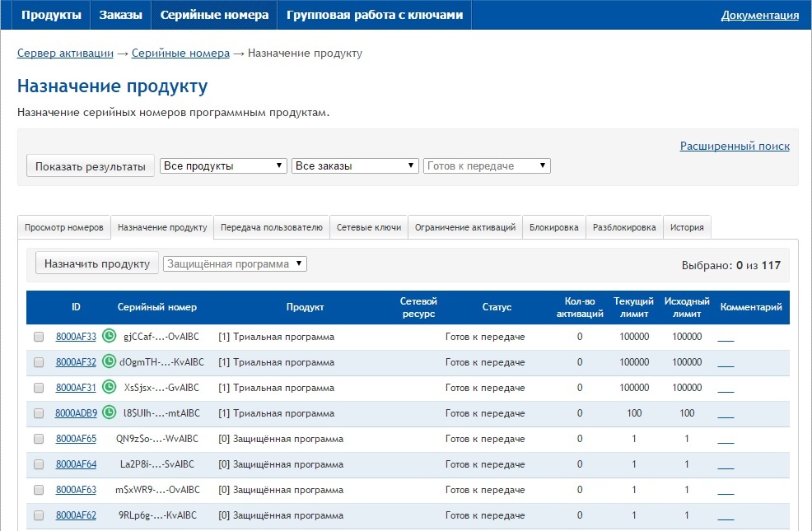Tick the checkbox for ID 8000AF33

39,337
